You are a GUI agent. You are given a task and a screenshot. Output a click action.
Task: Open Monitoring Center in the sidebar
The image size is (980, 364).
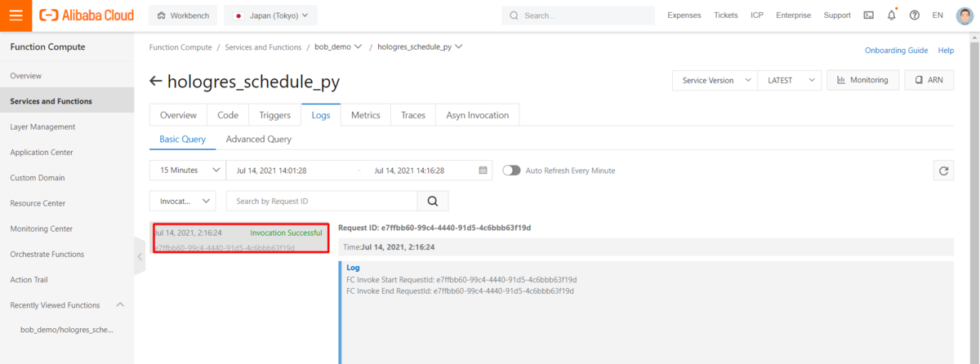click(67, 229)
